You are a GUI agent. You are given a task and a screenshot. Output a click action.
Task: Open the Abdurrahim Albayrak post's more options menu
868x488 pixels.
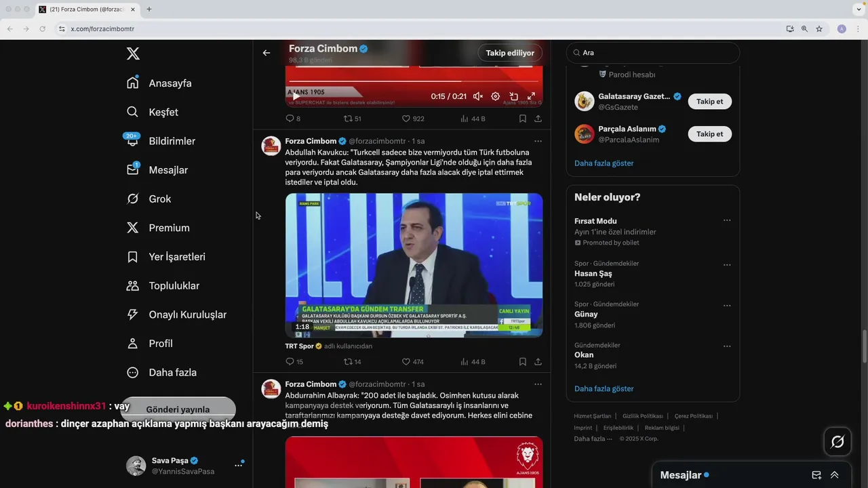click(x=538, y=384)
